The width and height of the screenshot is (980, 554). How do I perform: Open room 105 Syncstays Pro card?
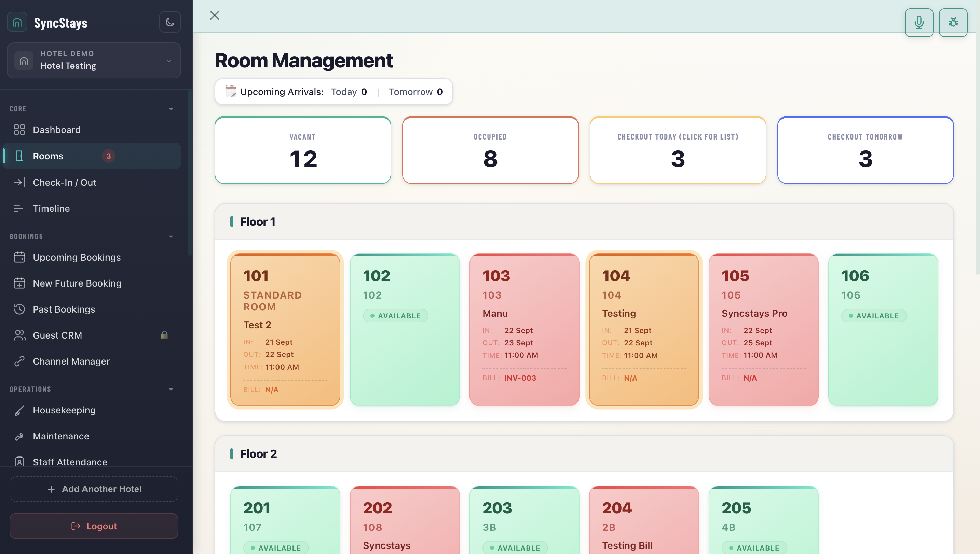pyautogui.click(x=764, y=330)
